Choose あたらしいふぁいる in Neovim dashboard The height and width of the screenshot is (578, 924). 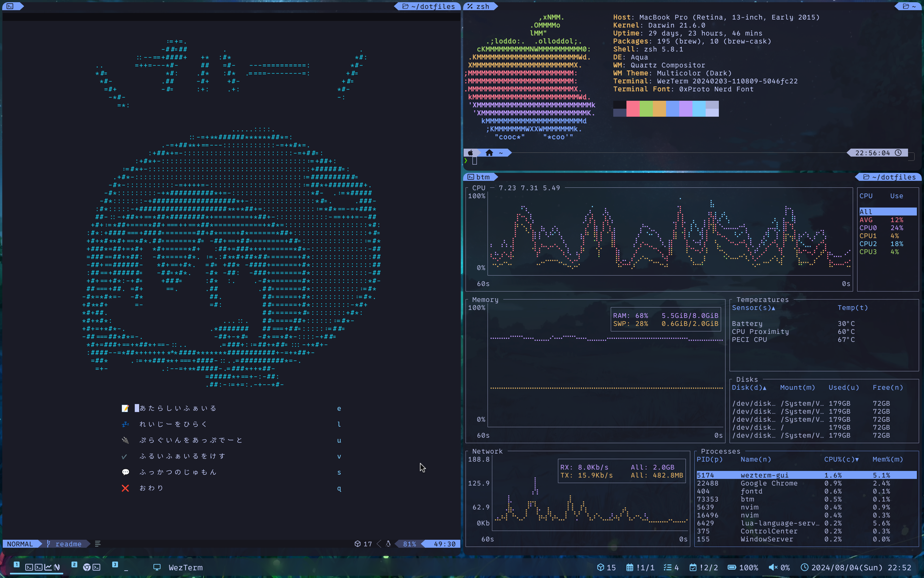[x=178, y=408]
